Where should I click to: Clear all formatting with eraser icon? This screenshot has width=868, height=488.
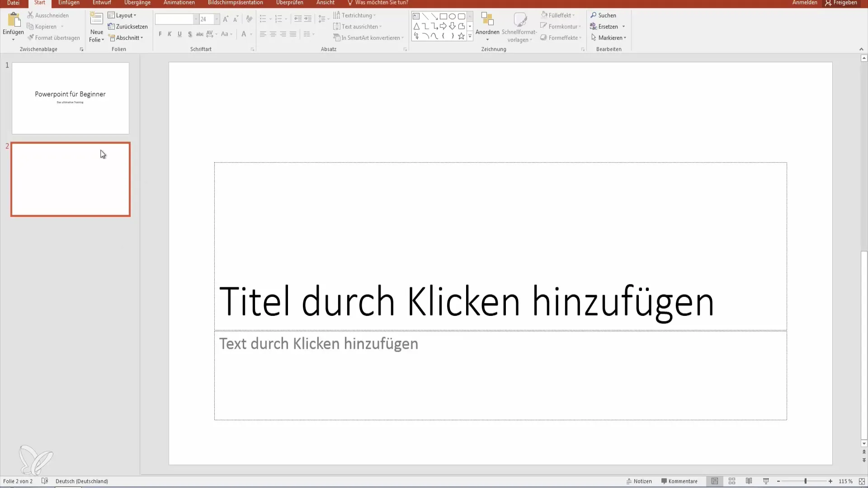tap(249, 19)
